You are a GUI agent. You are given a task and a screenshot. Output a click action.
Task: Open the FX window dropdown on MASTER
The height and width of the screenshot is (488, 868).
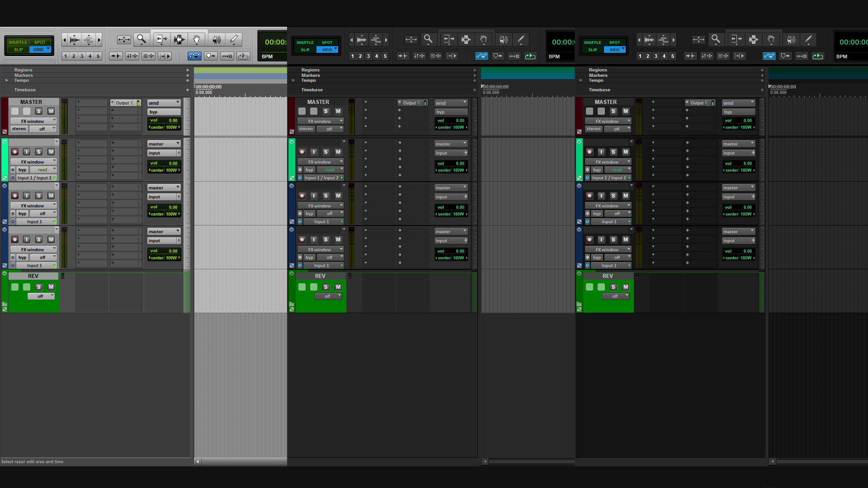coord(33,121)
